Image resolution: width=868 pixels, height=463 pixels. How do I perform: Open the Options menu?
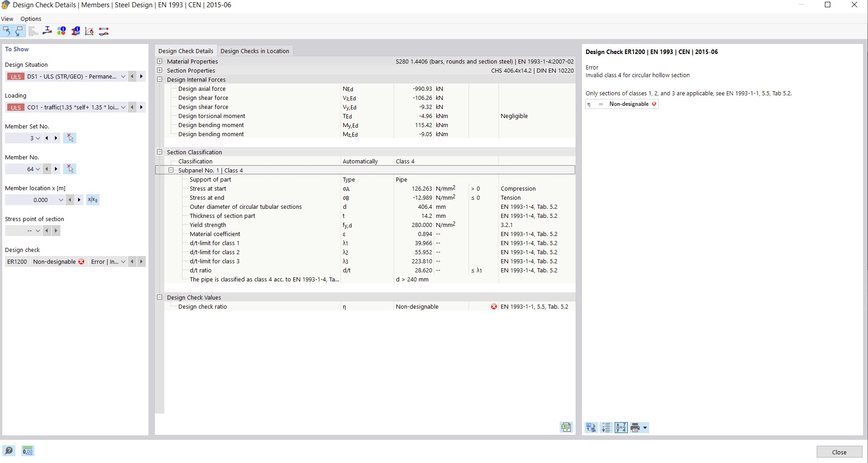pyautogui.click(x=31, y=19)
